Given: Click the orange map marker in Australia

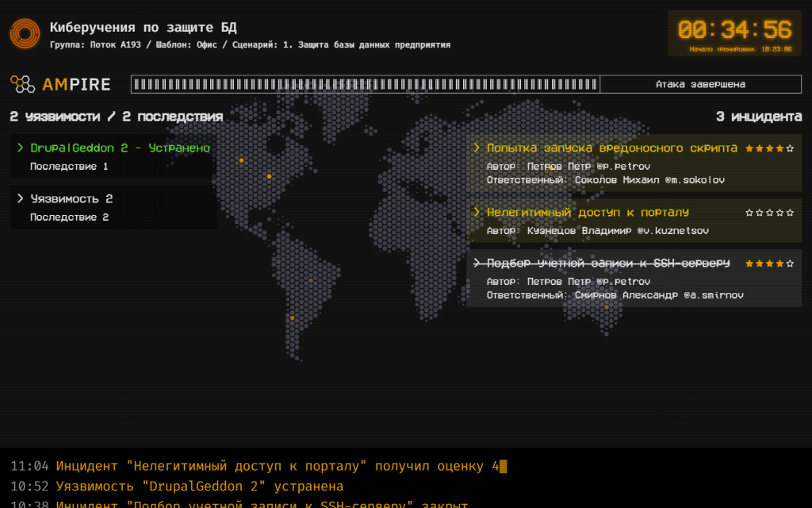Looking at the screenshot, I should 607,306.
